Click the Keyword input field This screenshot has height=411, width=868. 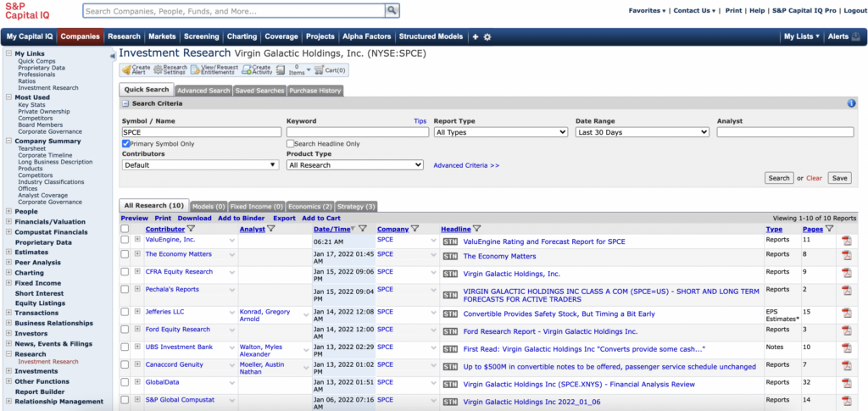tap(357, 132)
